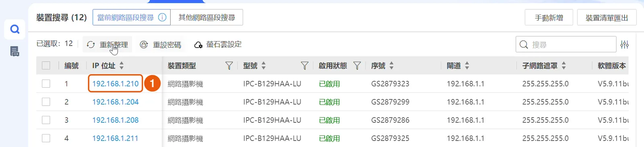The width and height of the screenshot is (644, 147).
Task: Check the box for row 192.168.1.204
Action: 46,102
